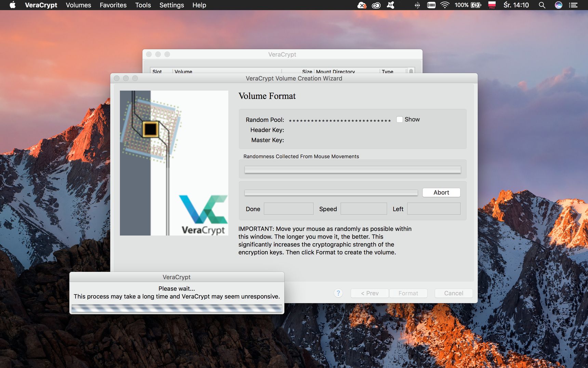Click the Mount Directory column header

(x=335, y=71)
